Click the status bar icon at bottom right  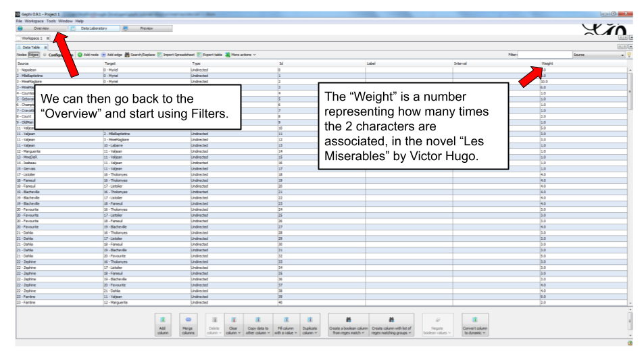pyautogui.click(x=630, y=343)
